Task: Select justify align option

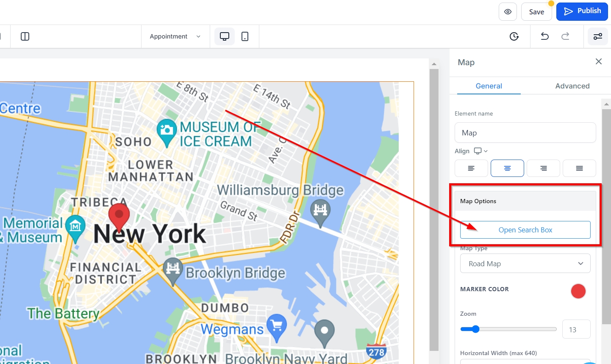Action: 579,168
